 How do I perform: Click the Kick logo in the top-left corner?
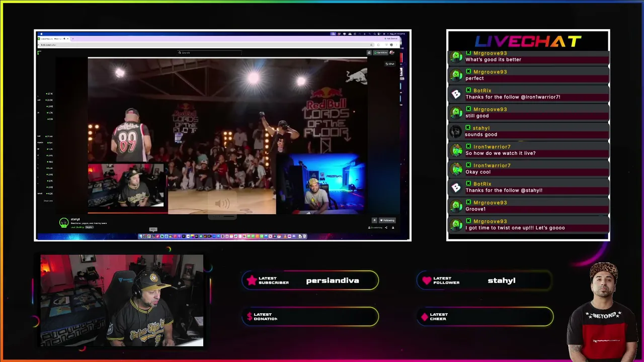click(x=40, y=52)
